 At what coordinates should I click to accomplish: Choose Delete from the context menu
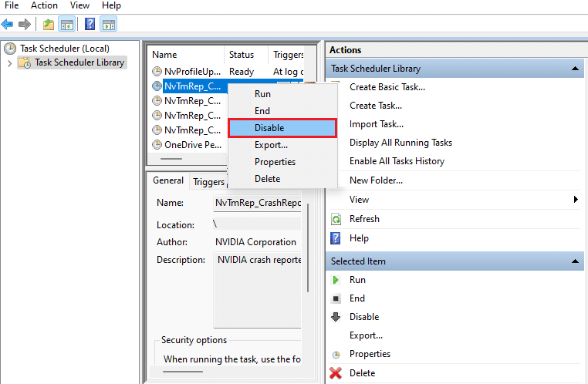click(282, 179)
